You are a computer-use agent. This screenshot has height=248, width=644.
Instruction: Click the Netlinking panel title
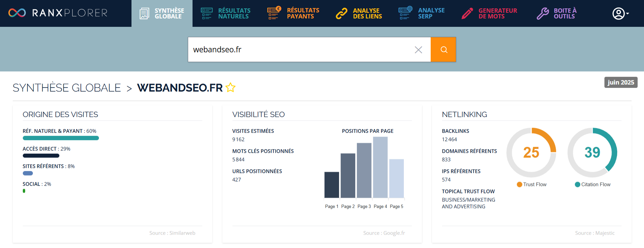(465, 114)
